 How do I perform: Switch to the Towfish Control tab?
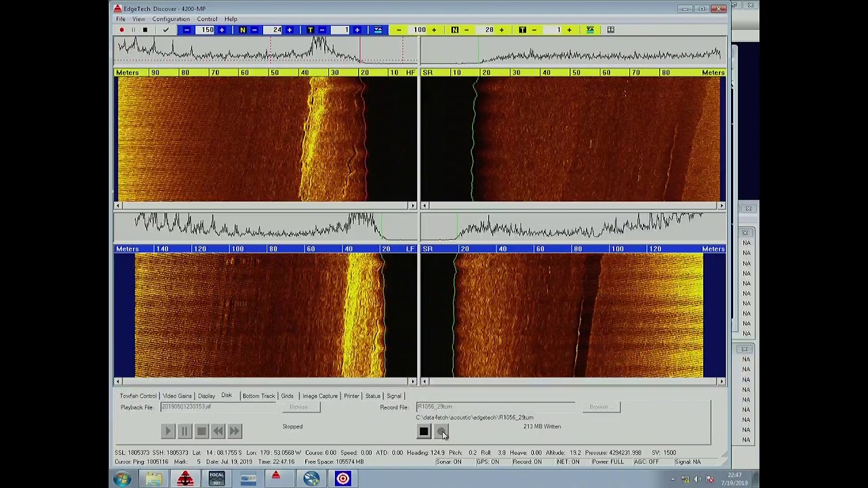point(138,396)
